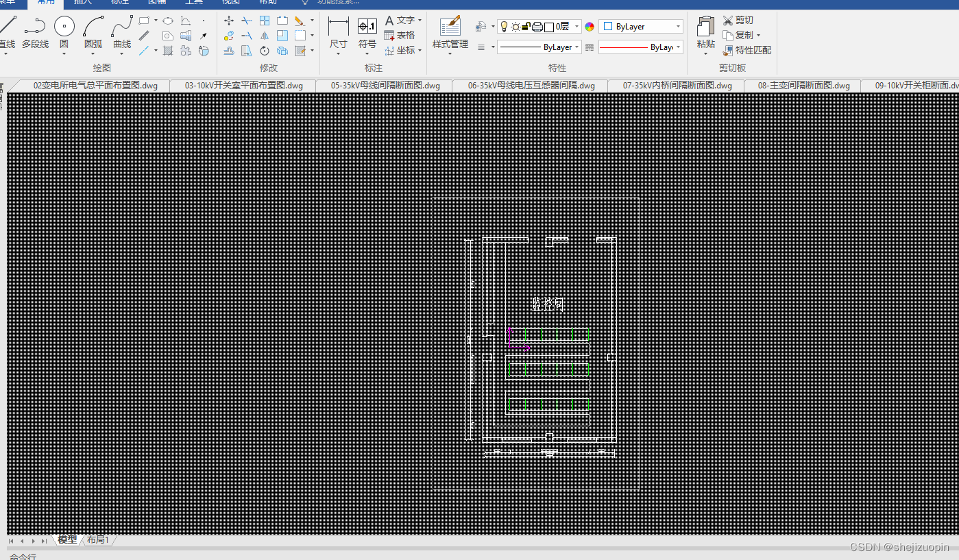The image size is (959, 560).
Task: Open the rectangle tool dropdown arrow
Action: click(x=156, y=21)
